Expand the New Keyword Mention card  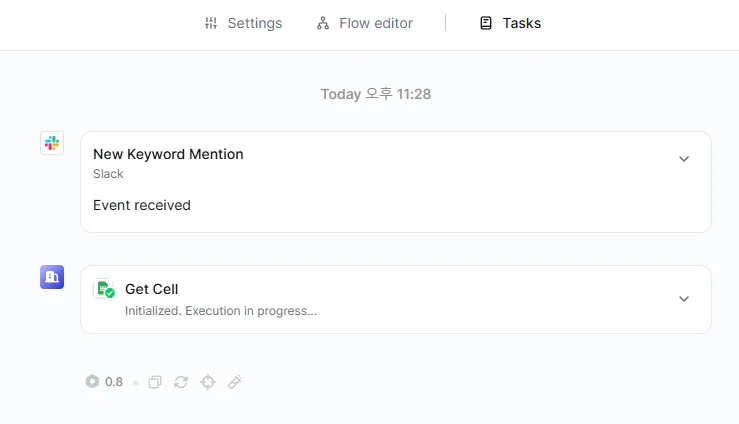coord(684,159)
